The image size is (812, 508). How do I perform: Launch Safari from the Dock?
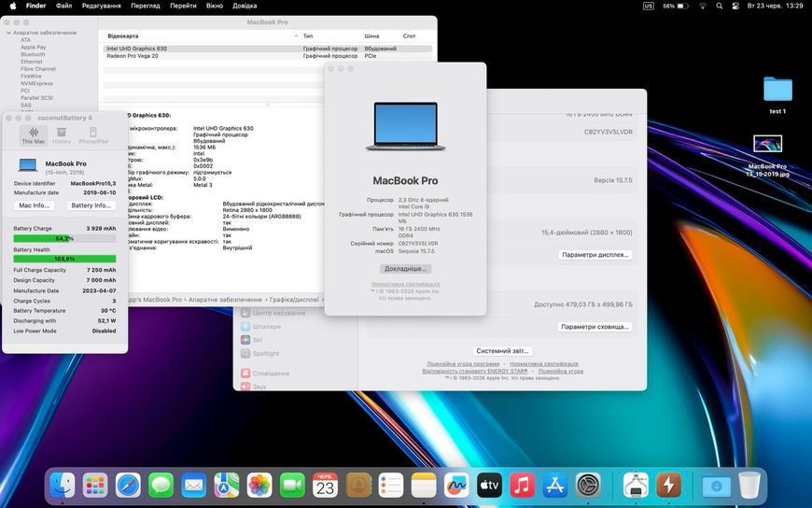tap(128, 486)
